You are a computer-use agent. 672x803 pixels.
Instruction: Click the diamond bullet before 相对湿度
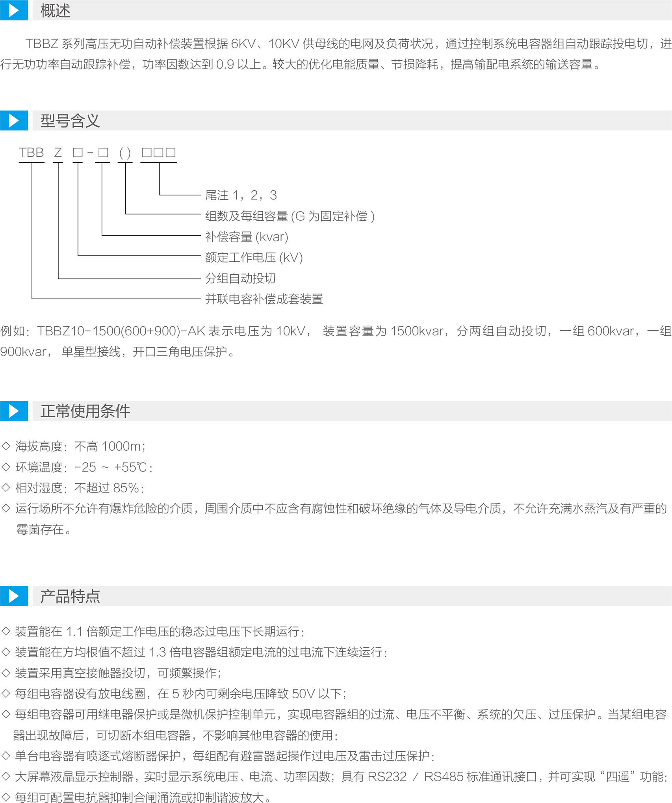tap(6, 488)
